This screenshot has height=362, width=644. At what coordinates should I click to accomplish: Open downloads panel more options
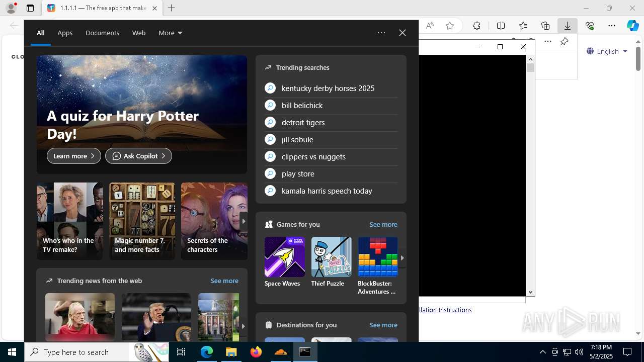(548, 41)
